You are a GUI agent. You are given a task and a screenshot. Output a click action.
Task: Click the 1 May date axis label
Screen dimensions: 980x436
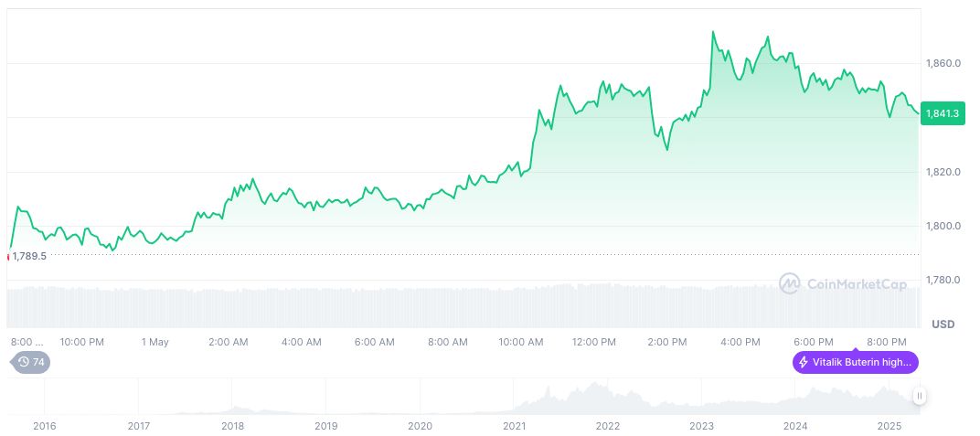[154, 342]
